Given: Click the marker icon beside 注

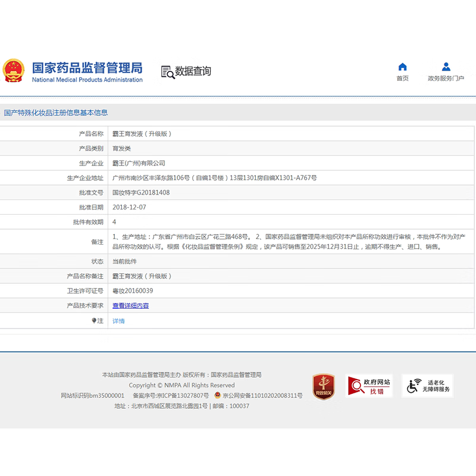Looking at the screenshot, I should [94, 321].
